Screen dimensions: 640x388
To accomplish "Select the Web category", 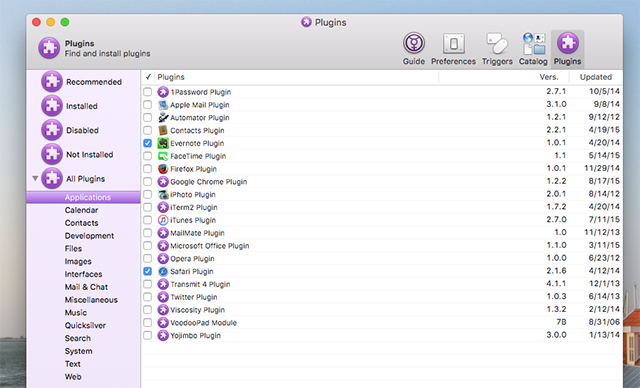I will (x=73, y=377).
